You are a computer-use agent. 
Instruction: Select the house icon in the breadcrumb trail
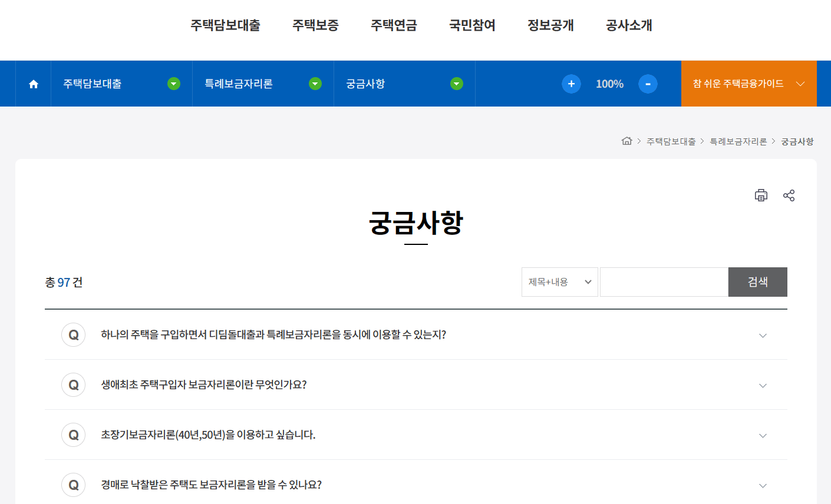coord(626,141)
